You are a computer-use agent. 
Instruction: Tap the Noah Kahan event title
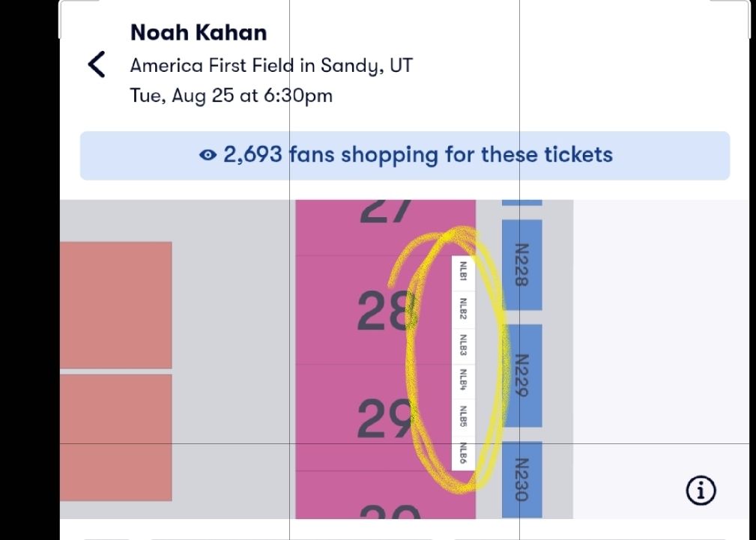[199, 33]
